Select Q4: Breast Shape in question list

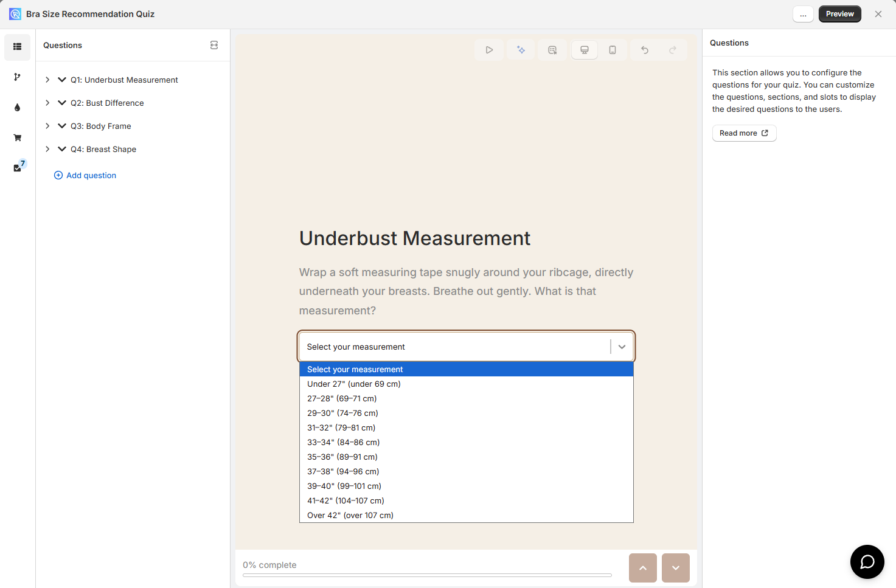[x=103, y=149]
